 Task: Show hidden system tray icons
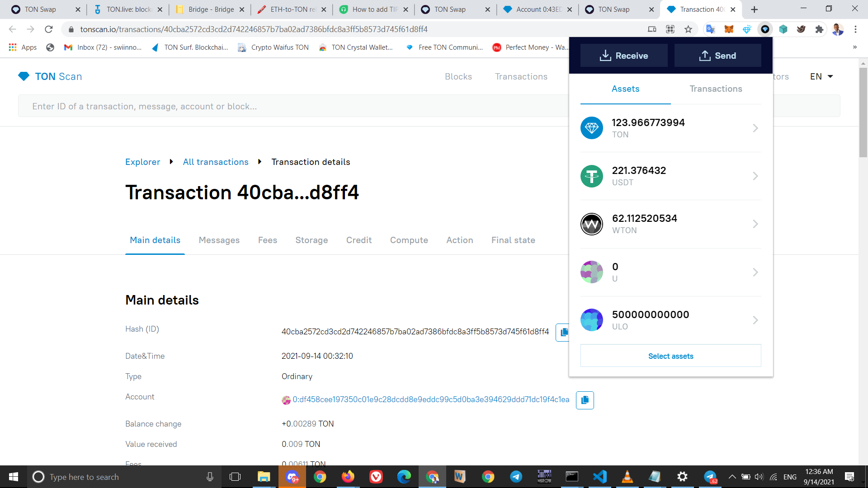pyautogui.click(x=732, y=477)
